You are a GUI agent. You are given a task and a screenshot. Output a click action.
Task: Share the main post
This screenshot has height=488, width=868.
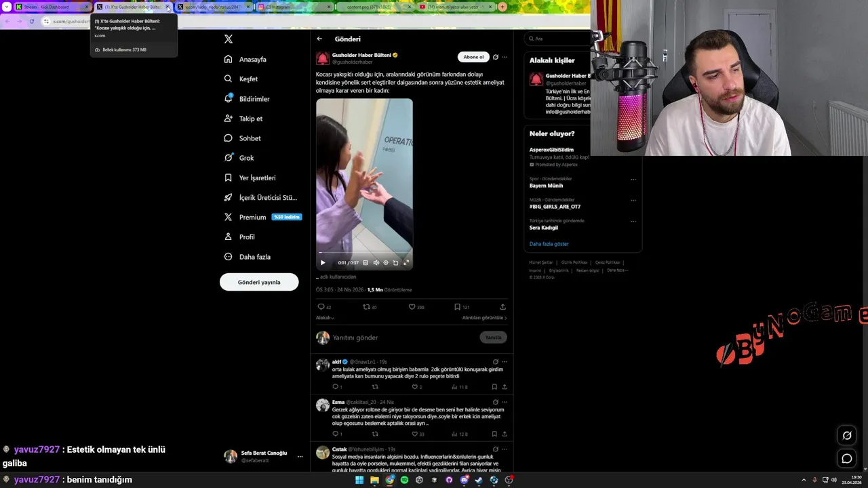[502, 307]
